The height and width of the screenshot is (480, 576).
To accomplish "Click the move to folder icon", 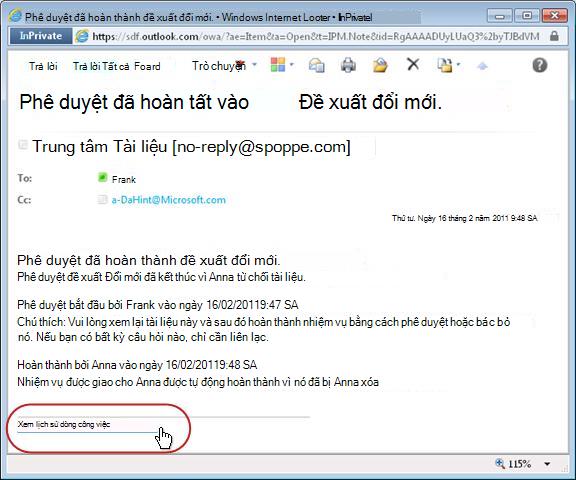I will [x=444, y=65].
